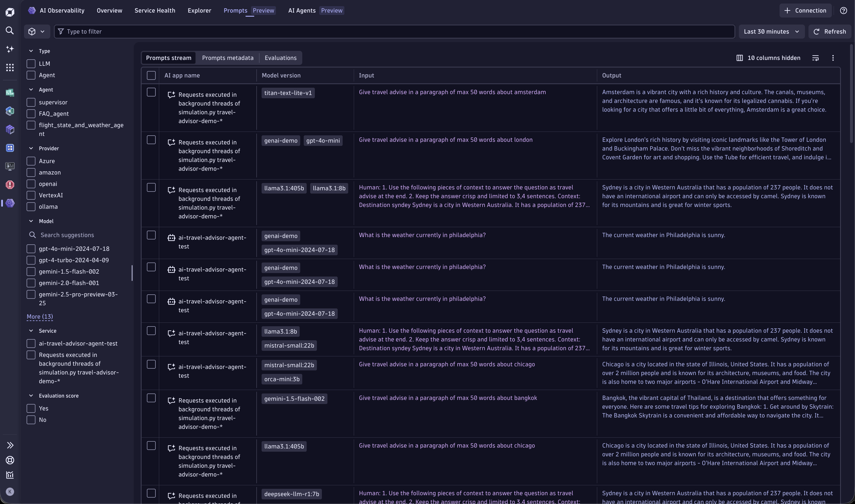The image size is (855, 504).
Task: Switch to Evaluations tab
Action: pyautogui.click(x=280, y=58)
